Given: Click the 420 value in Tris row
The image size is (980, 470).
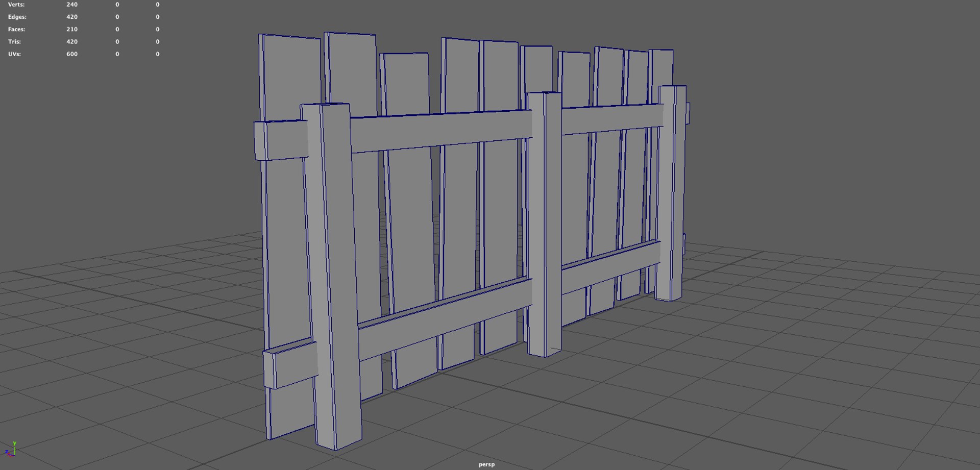Looking at the screenshot, I should coord(72,41).
